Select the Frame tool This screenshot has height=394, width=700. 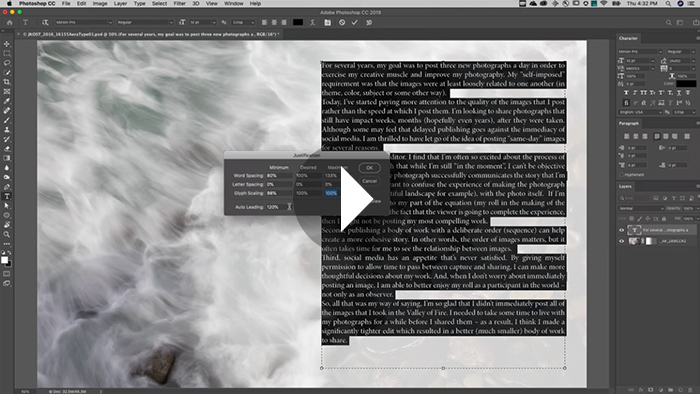(7, 91)
